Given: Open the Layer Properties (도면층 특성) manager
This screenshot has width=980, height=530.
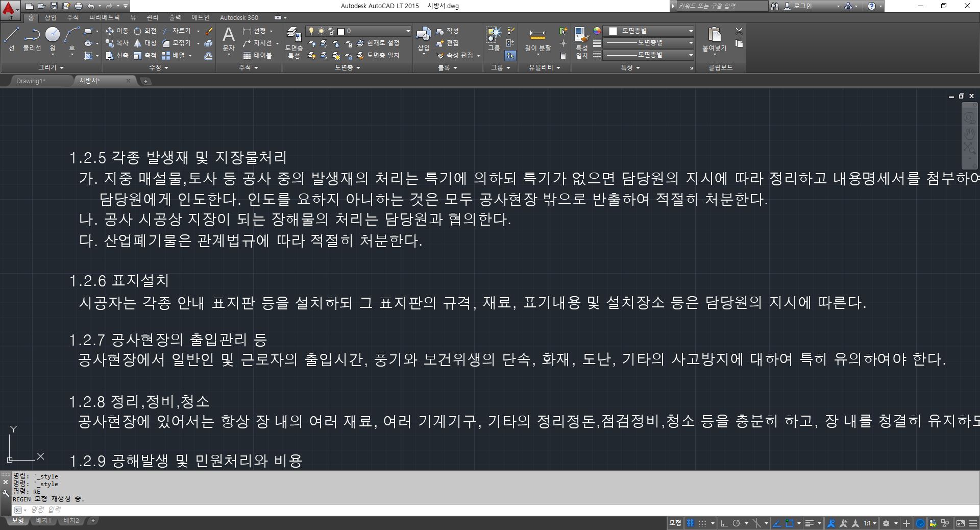Looking at the screenshot, I should [x=293, y=41].
